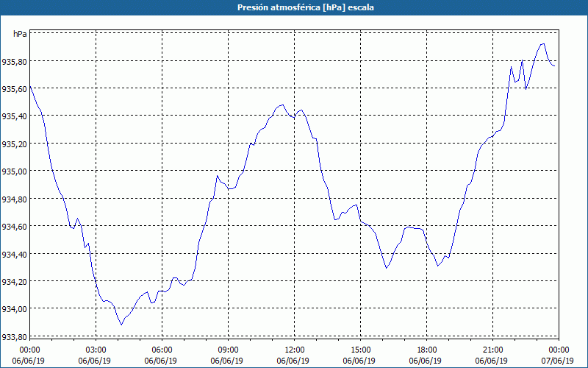Click the curve's midday peak near 11:30
This screenshot has height=368, width=588.
point(282,105)
